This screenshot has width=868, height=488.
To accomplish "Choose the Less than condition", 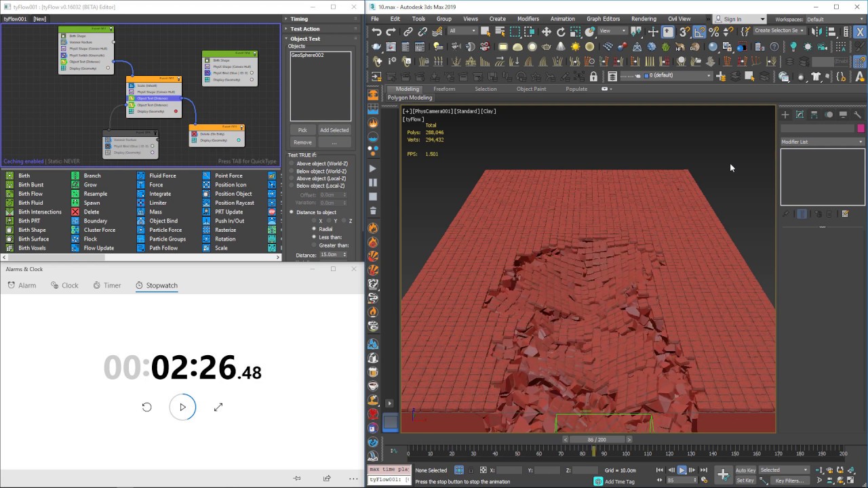I will coord(327,237).
